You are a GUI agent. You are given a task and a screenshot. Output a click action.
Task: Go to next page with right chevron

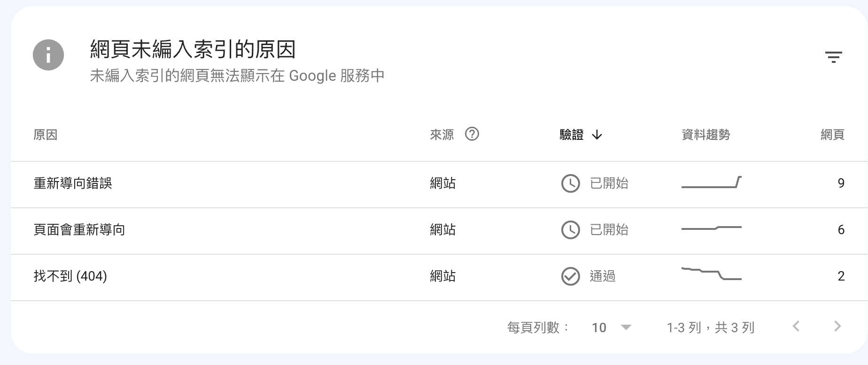[837, 327]
